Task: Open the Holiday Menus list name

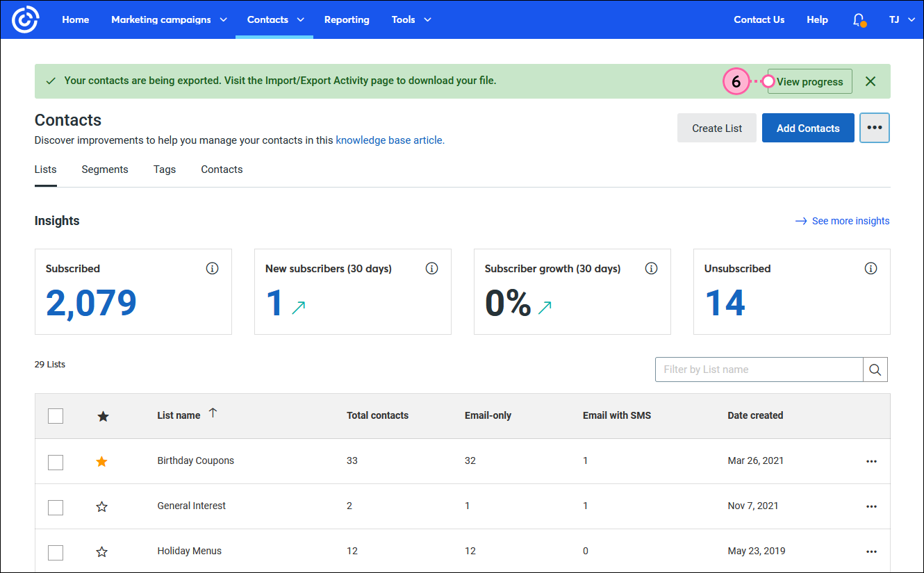Action: point(190,551)
